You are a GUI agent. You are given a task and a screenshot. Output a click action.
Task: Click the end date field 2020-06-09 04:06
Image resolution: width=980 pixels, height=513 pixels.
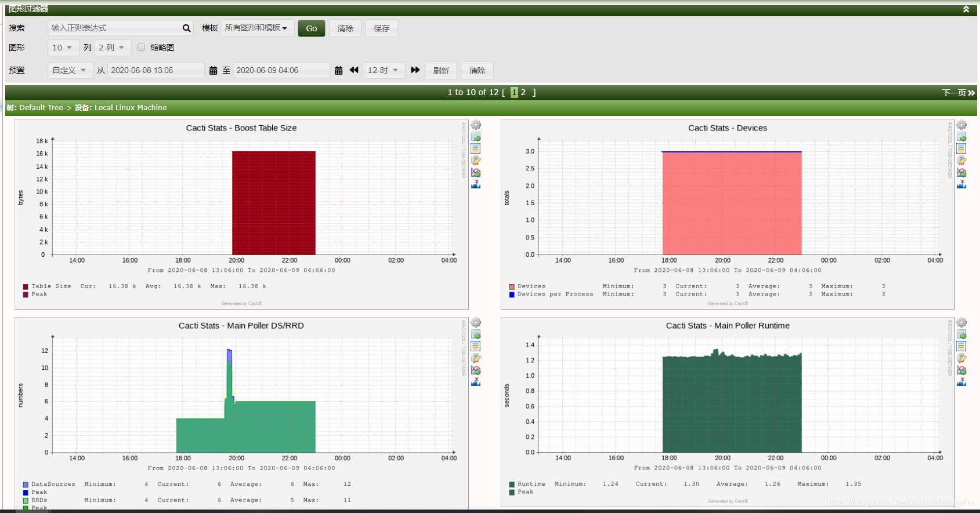pyautogui.click(x=281, y=70)
